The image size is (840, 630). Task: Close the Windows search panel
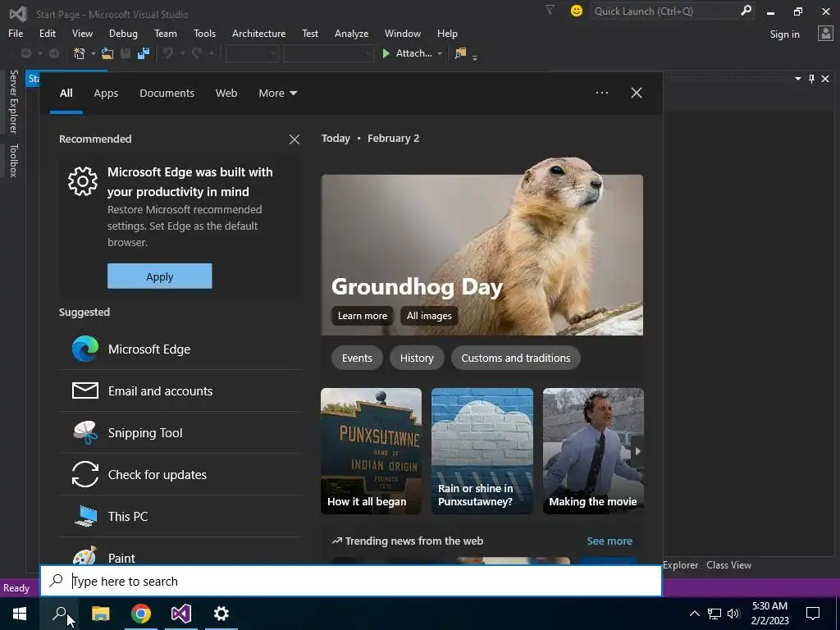pos(637,93)
